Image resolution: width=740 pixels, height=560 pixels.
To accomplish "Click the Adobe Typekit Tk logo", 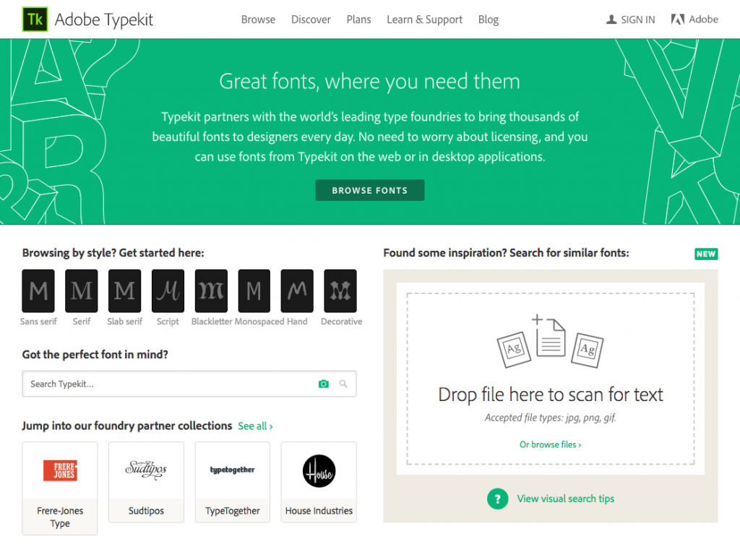I will click(35, 20).
